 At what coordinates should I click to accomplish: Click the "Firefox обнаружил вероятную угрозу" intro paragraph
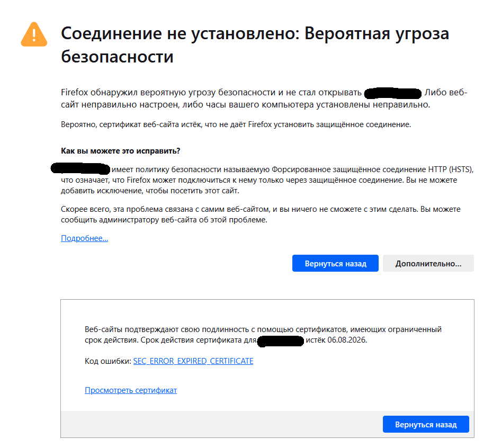click(x=264, y=98)
